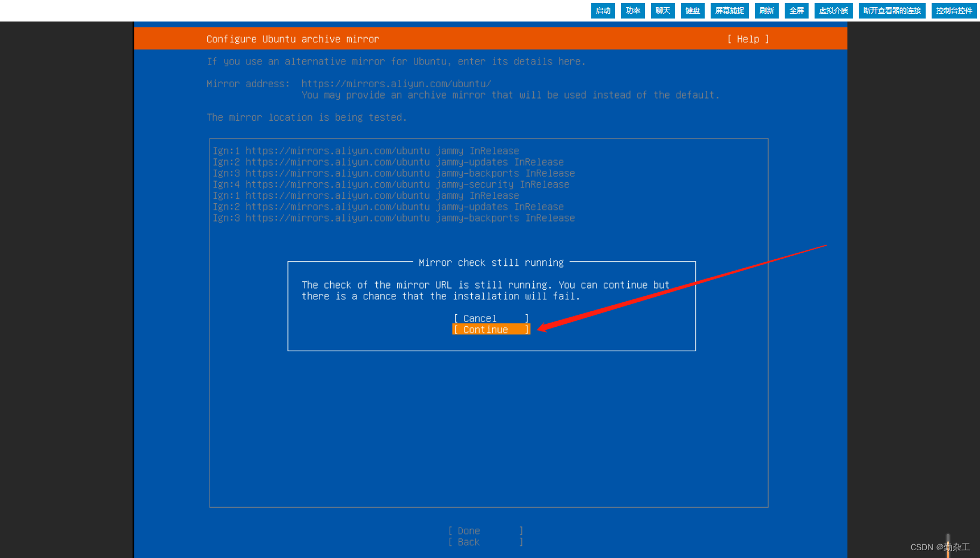Image resolution: width=980 pixels, height=558 pixels.
Task: Click the first Ign:1 jammy InRelease line
Action: (366, 151)
